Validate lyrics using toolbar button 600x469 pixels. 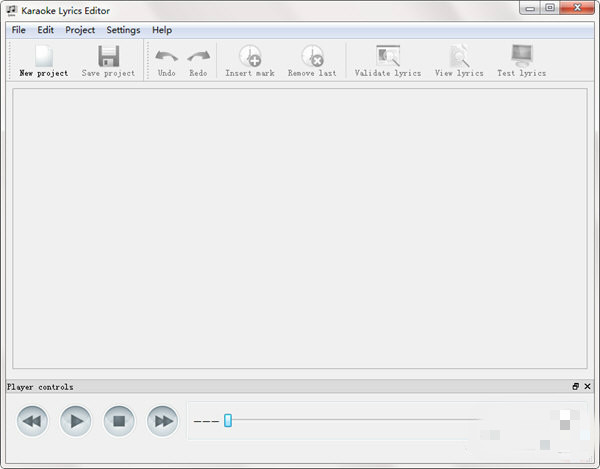(388, 61)
